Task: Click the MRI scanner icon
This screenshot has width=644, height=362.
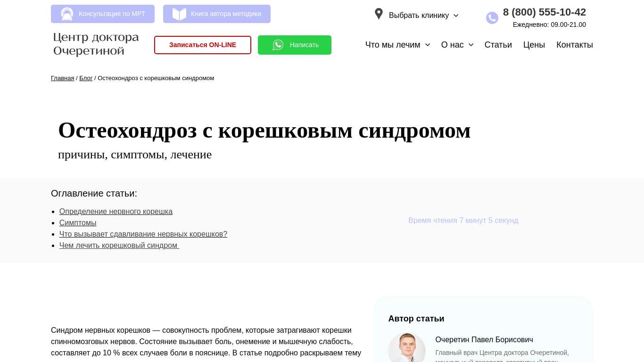Action: point(67,14)
